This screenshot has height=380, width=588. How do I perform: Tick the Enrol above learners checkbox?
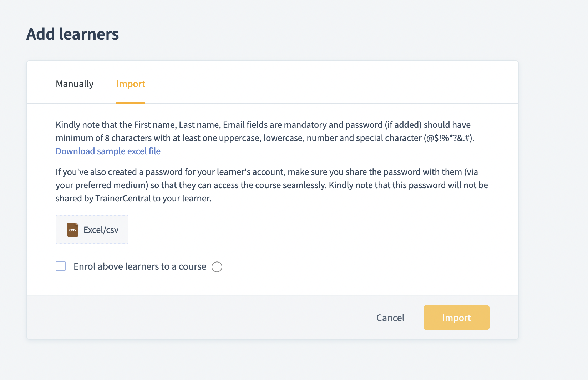coord(61,266)
